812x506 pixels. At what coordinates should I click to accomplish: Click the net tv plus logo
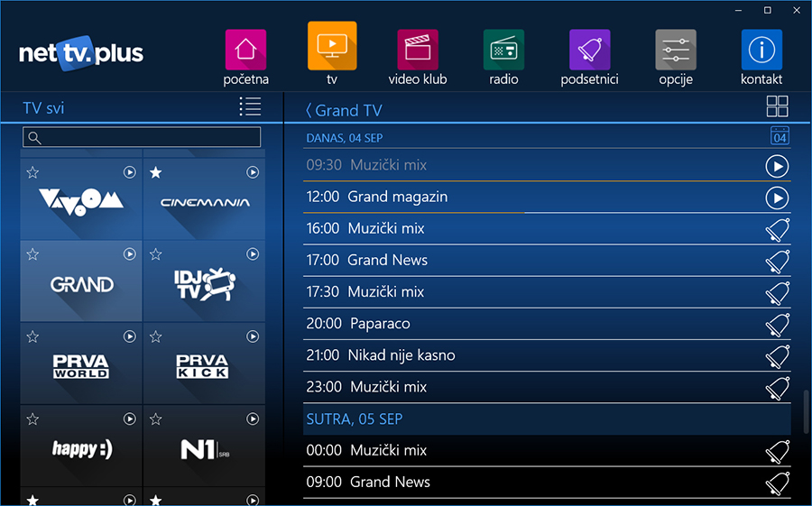[x=81, y=53]
